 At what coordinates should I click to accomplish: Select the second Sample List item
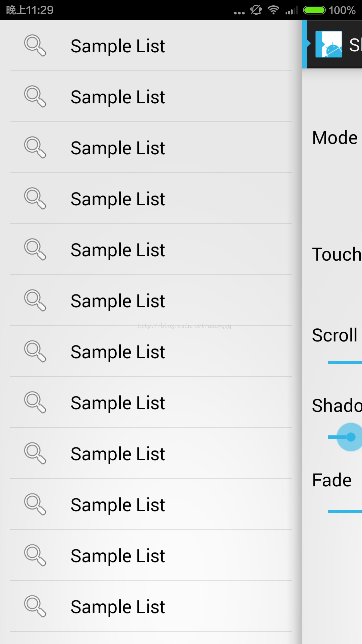pos(151,97)
